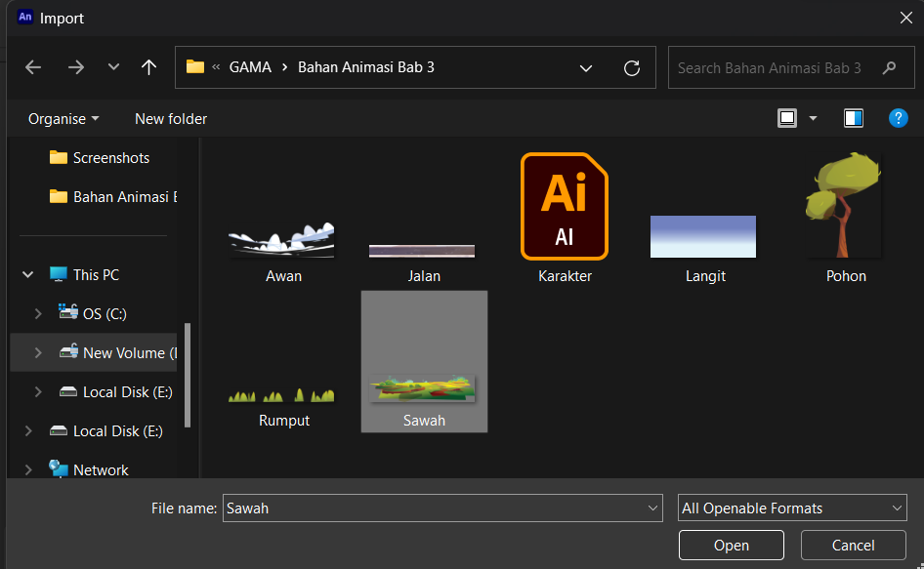
Task: Open the address bar history dropdown
Action: point(586,68)
